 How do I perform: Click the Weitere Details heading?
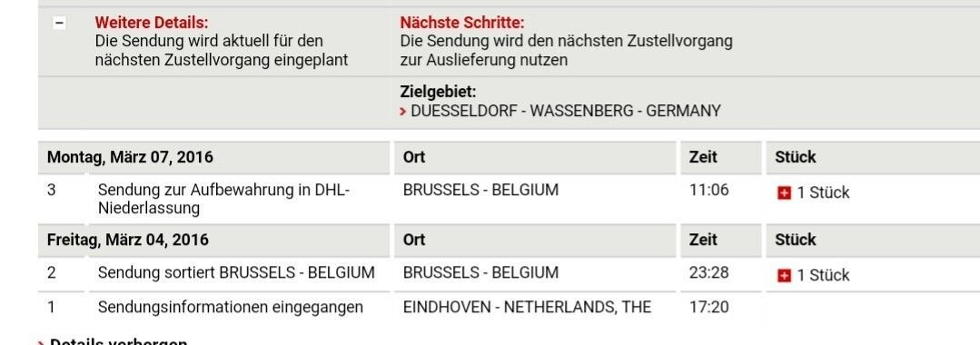point(152,23)
